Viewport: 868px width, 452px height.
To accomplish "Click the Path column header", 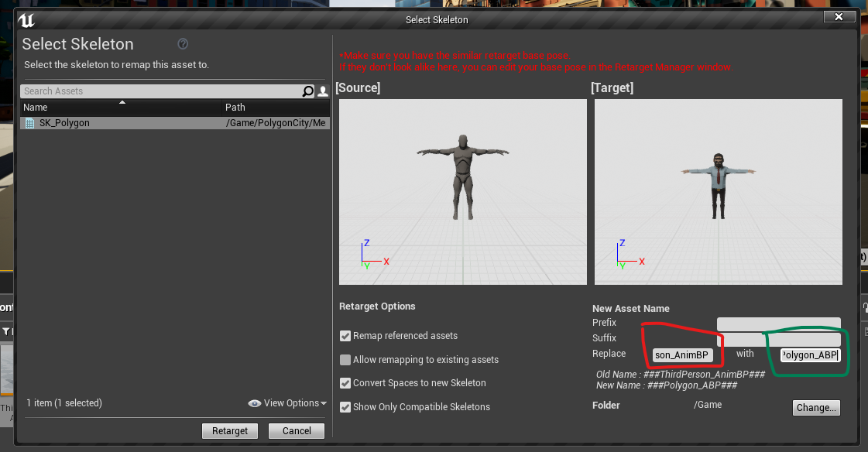I will (235, 108).
